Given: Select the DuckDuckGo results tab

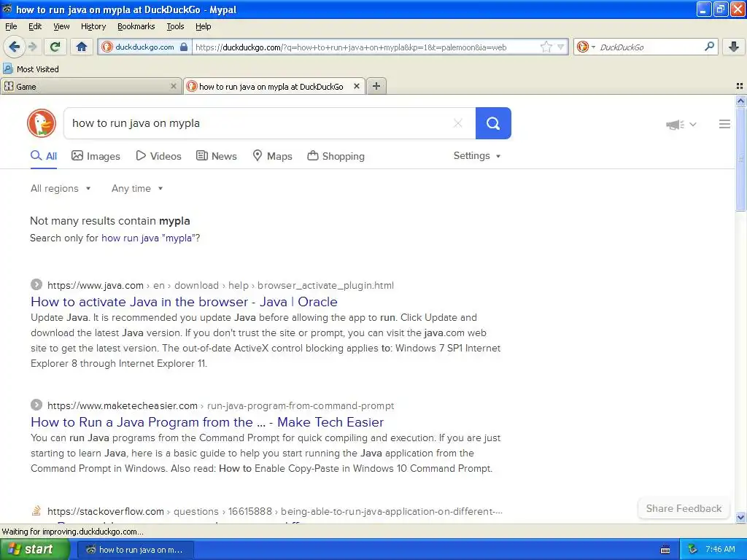Looking at the screenshot, I should [274, 86].
